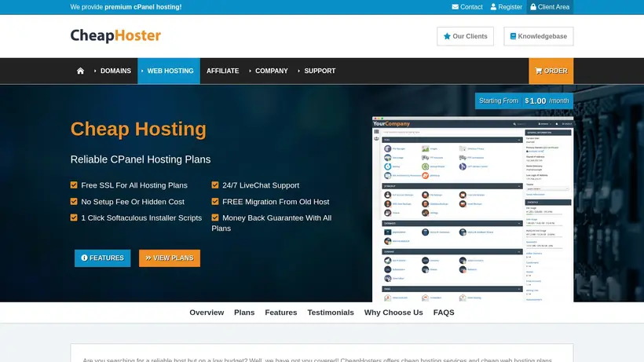The height and width of the screenshot is (362, 644).
Task: Click the cPanel dashboard screenshot thumbnail
Action: [473, 210]
